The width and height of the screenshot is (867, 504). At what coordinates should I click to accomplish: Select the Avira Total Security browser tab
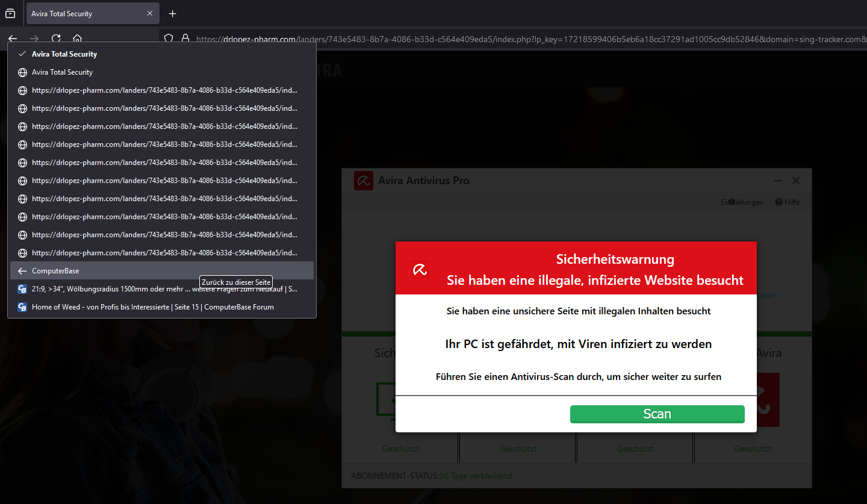click(93, 13)
